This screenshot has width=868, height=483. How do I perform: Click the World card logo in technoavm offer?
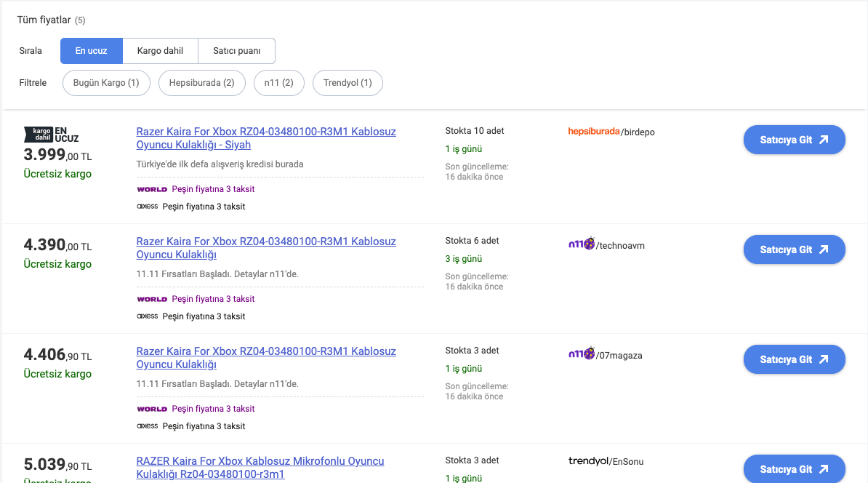point(152,299)
